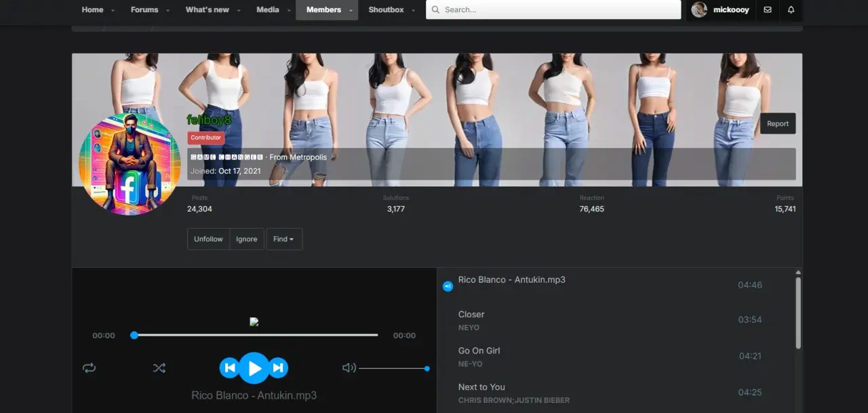Image resolution: width=868 pixels, height=413 pixels.
Task: Expand the Find dropdown
Action: (x=284, y=239)
